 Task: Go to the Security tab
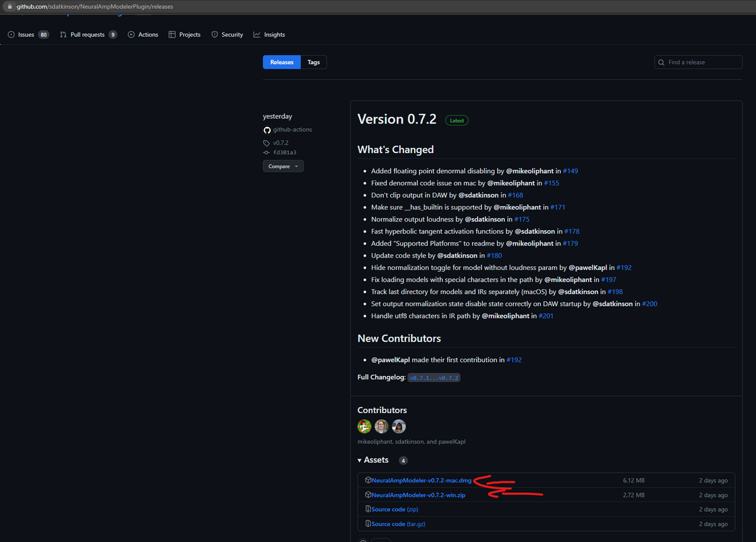227,35
